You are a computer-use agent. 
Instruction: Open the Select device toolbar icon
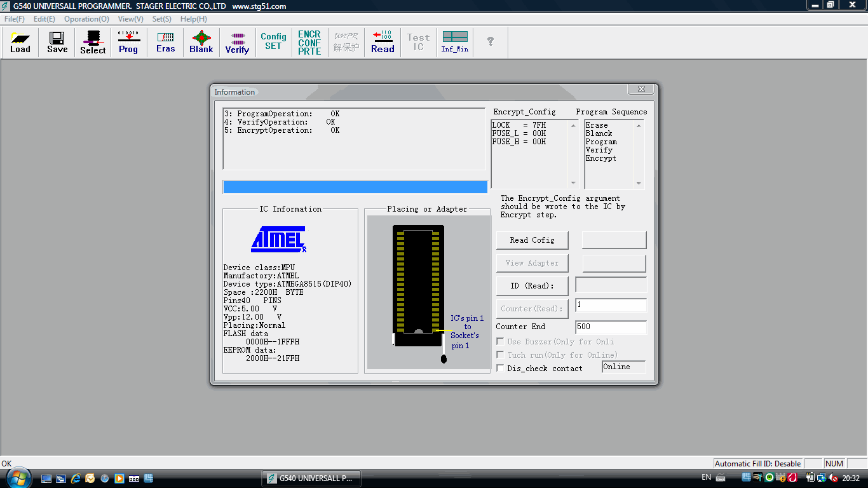(x=93, y=42)
